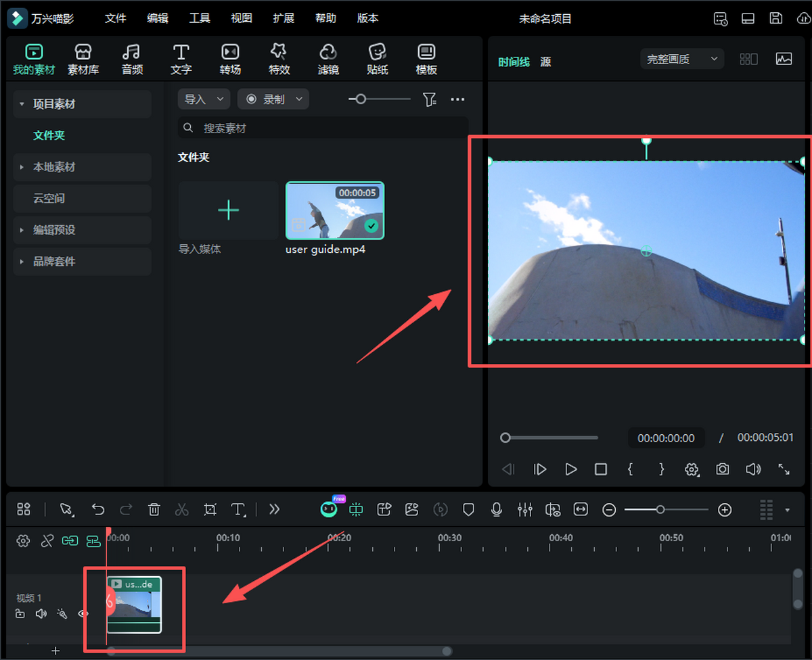Screen dimensions: 812x660
Task: Open the audio mixer icon
Action: pyautogui.click(x=524, y=510)
